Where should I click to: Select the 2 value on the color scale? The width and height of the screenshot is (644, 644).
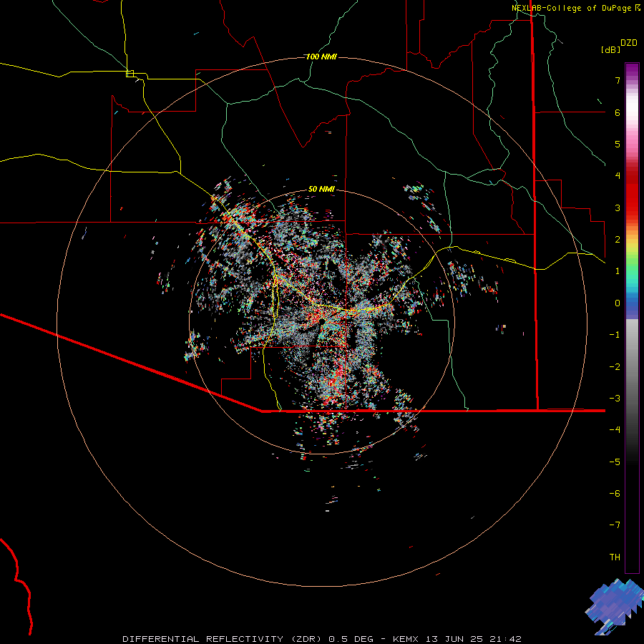(x=618, y=240)
